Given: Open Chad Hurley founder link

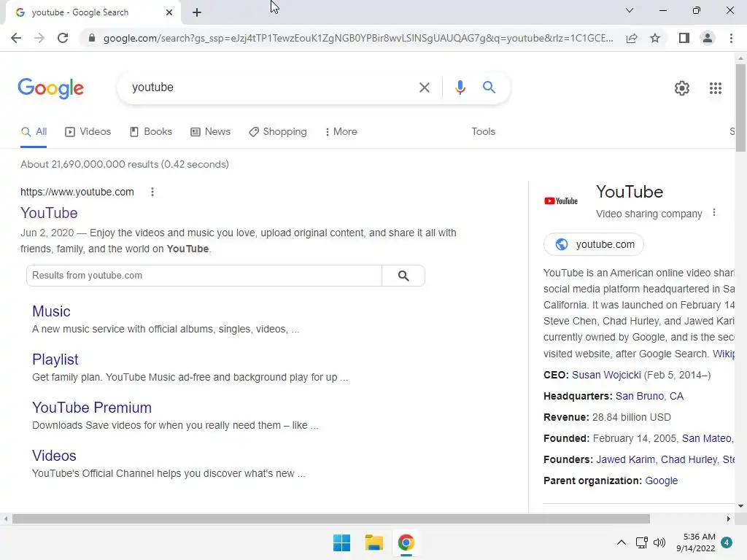Looking at the screenshot, I should [x=689, y=459].
